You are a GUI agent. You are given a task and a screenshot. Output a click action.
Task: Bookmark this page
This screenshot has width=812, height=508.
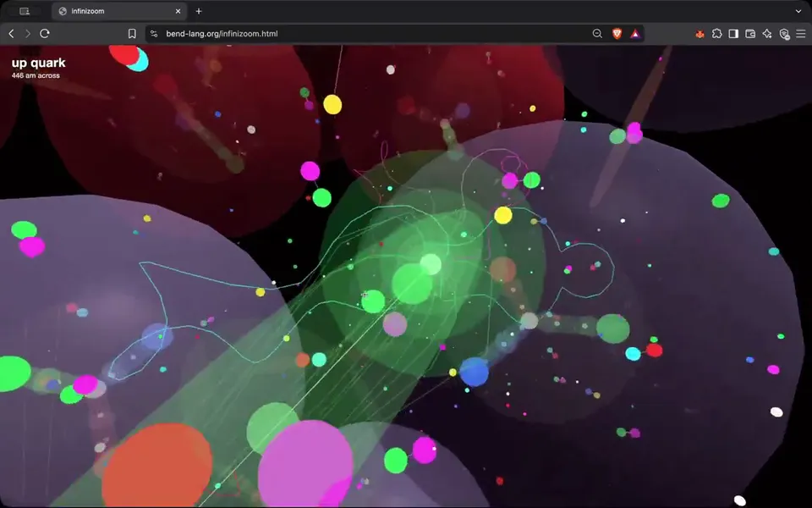(132, 34)
